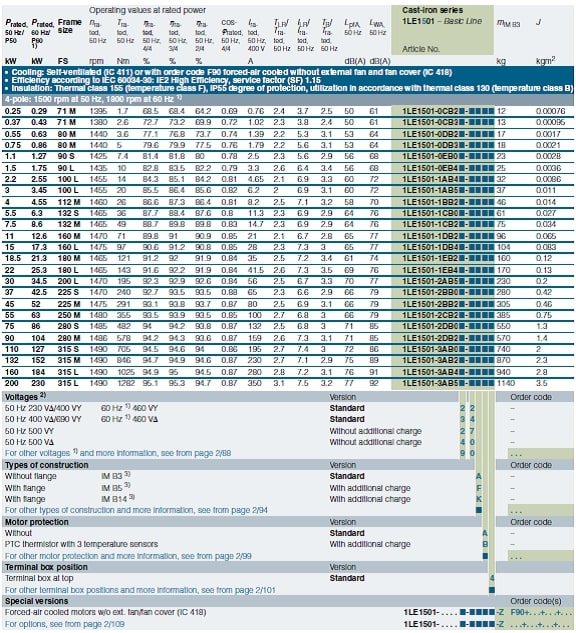Click '60 Hz 460 VY' voltage text
Screen dimensions: 576x633
pyautogui.click(x=129, y=408)
